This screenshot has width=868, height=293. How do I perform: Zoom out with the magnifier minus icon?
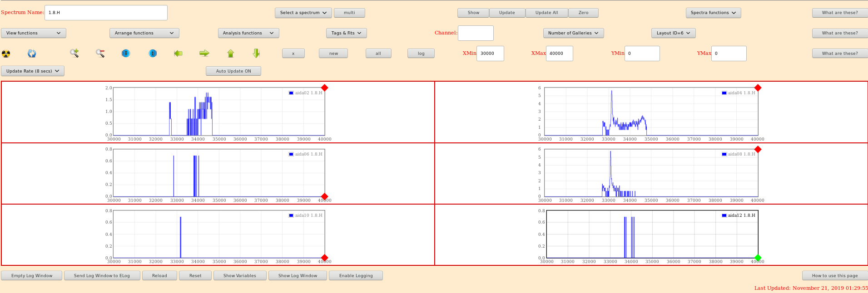100,53
